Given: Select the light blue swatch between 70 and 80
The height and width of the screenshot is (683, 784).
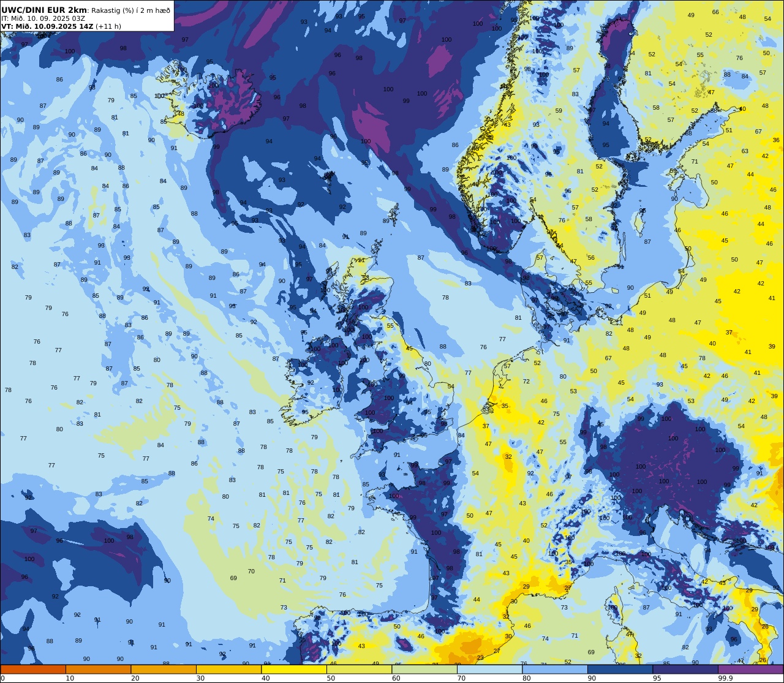Looking at the screenshot, I should click(x=489, y=670).
